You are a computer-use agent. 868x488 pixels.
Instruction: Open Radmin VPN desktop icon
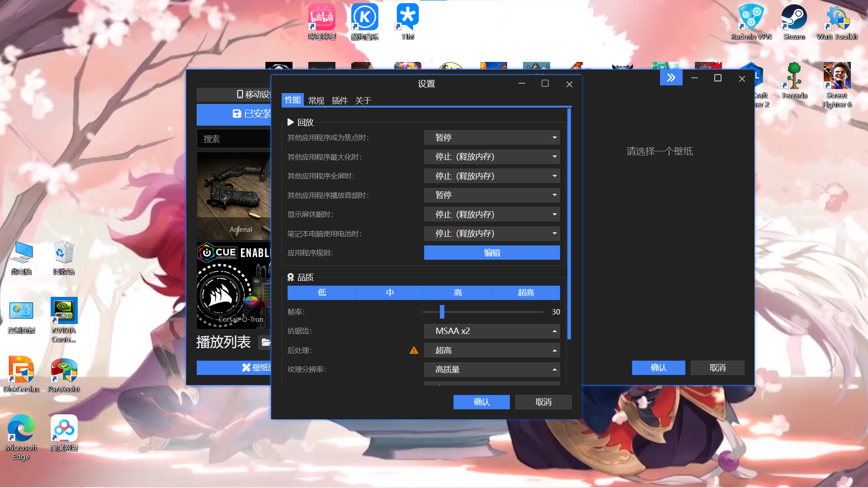click(x=751, y=22)
